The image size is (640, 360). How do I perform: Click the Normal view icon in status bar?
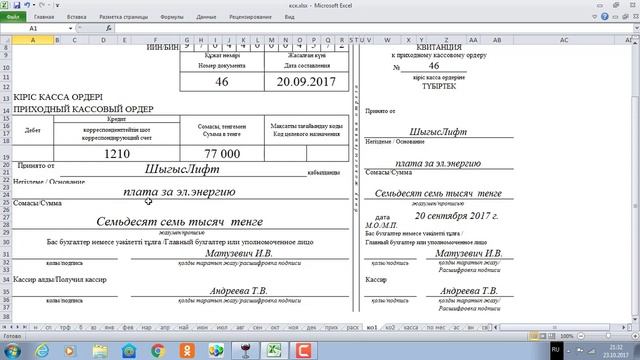pyautogui.click(x=533, y=336)
